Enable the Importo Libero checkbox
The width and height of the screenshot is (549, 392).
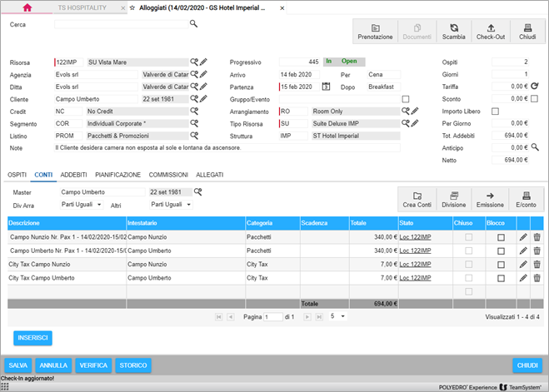click(x=495, y=112)
